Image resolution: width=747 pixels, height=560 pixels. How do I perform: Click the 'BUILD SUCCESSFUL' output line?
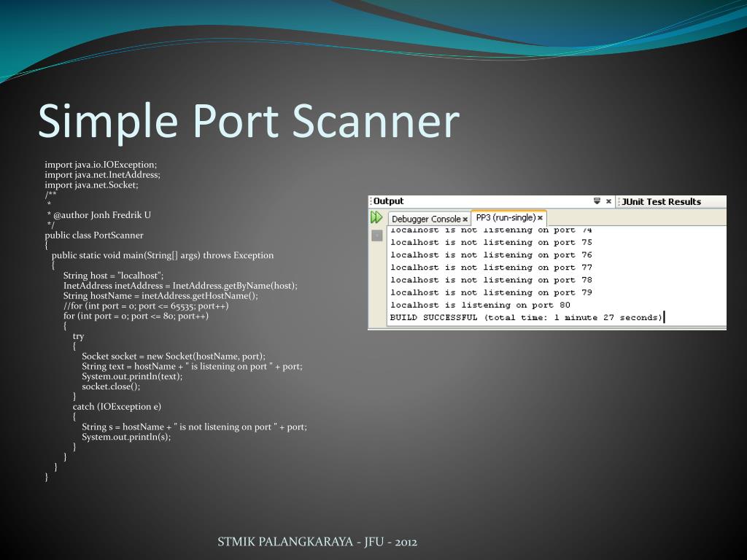click(527, 318)
